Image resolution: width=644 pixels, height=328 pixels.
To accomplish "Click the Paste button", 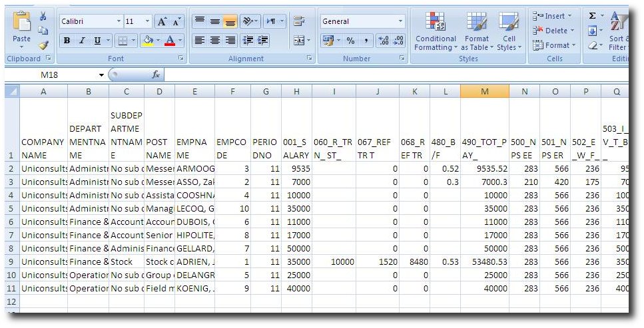I will coord(21,30).
